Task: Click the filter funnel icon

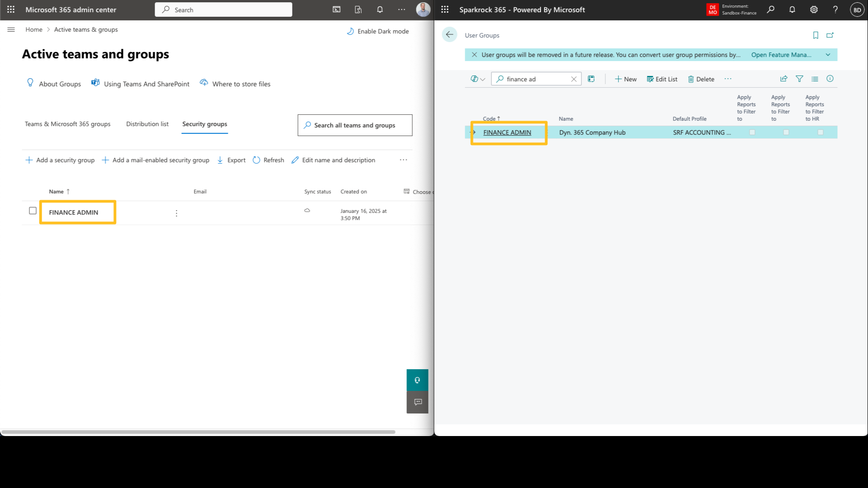Action: point(799,79)
